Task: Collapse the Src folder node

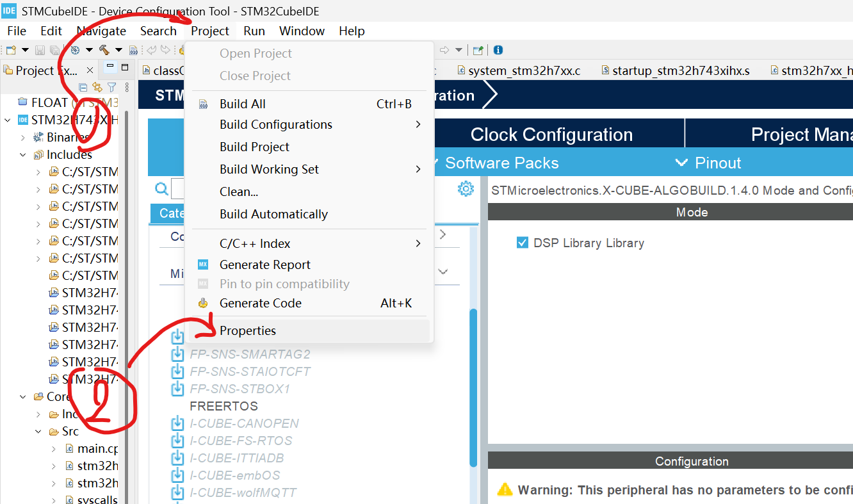Action: [38, 431]
